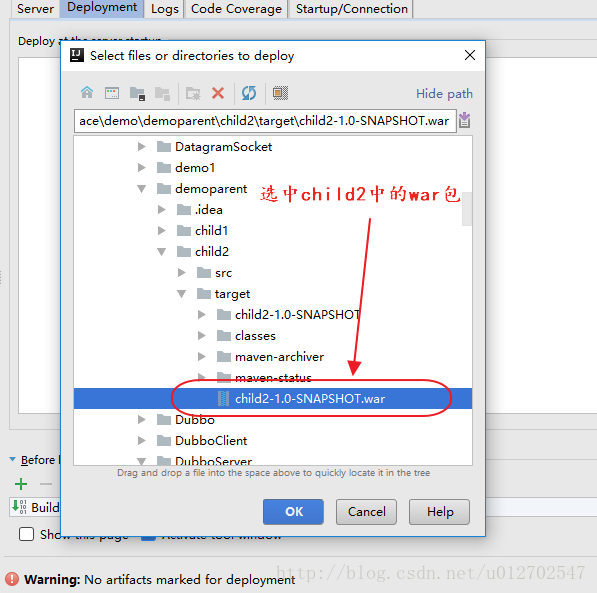Open the path history icon beside the field
The height and width of the screenshot is (593, 597).
465,120
